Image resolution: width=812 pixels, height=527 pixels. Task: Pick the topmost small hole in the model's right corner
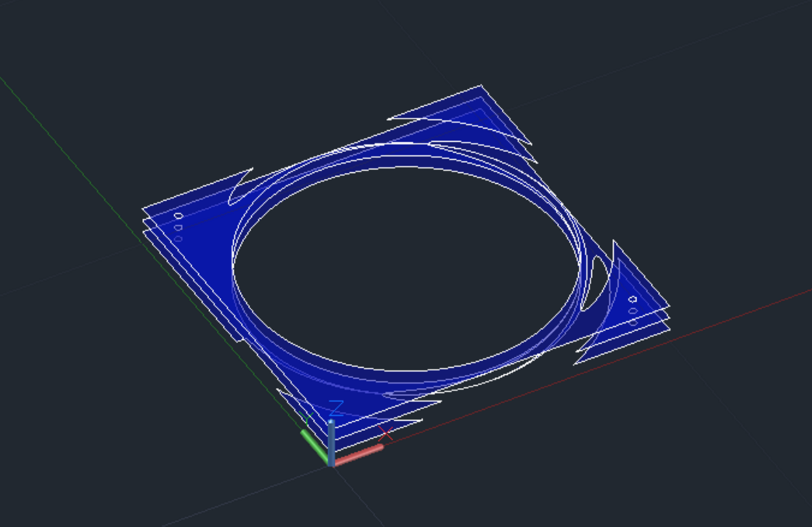click(x=633, y=299)
